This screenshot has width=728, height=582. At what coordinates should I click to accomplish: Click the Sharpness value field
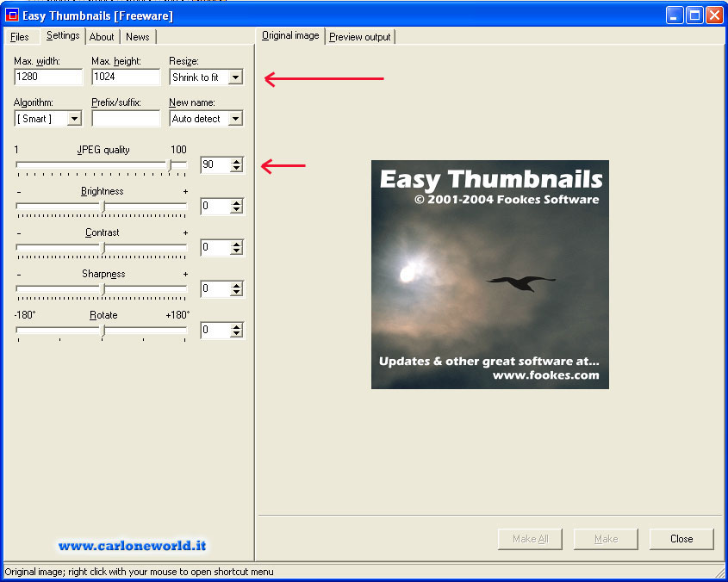[215, 288]
